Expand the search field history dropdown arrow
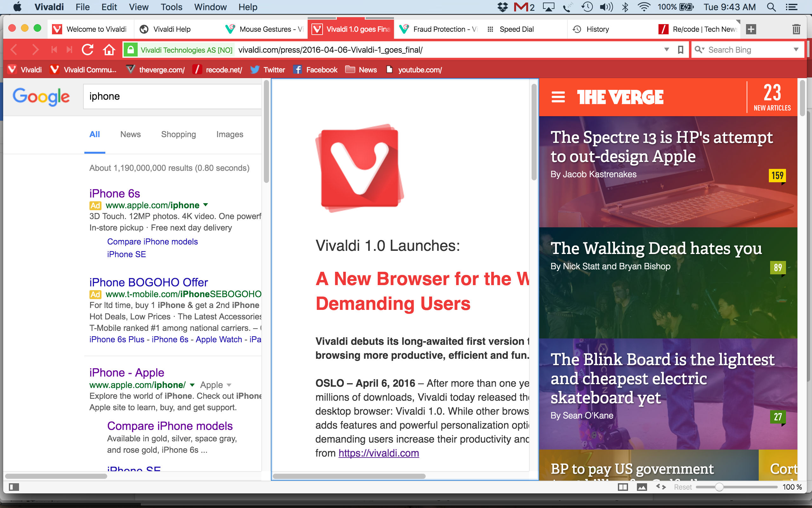 point(796,50)
